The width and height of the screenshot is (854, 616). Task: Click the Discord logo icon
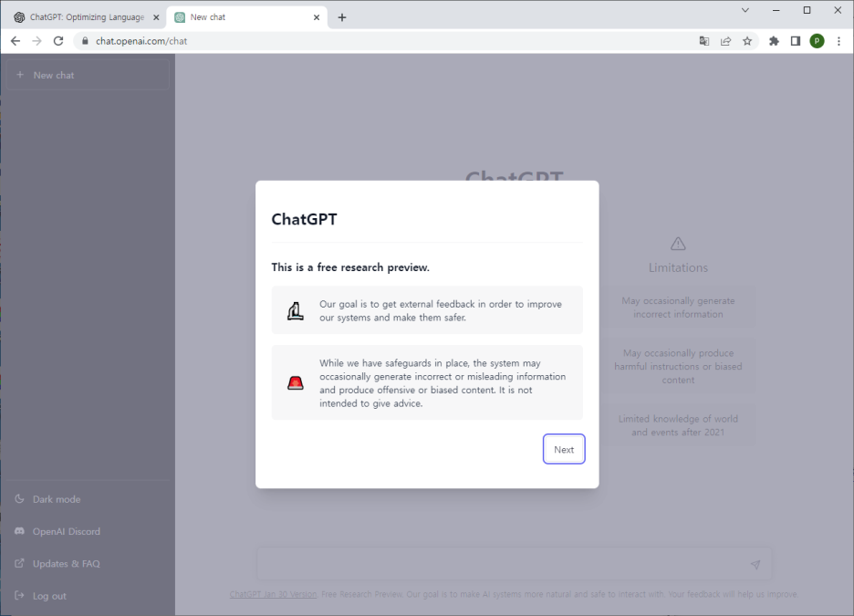(x=19, y=531)
